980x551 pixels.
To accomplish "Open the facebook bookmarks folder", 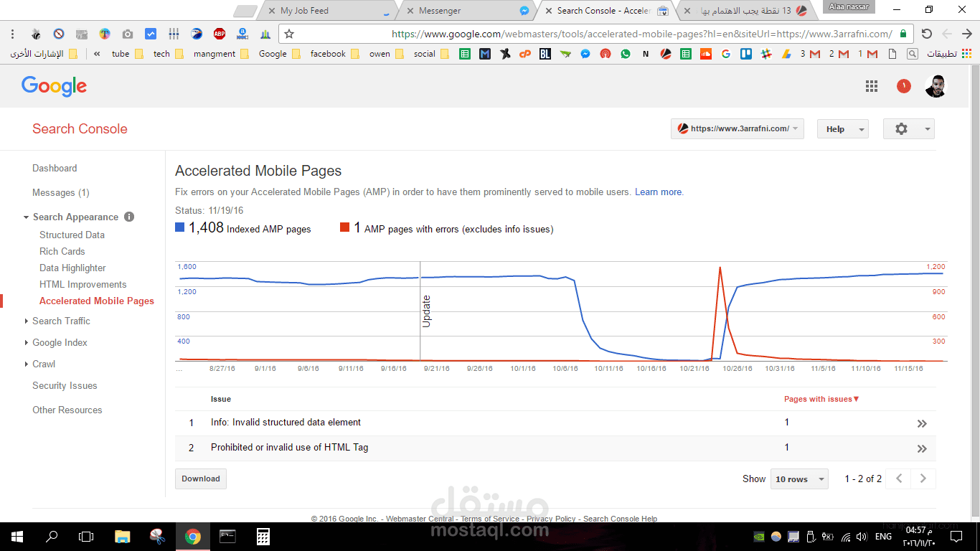I will click(335, 54).
